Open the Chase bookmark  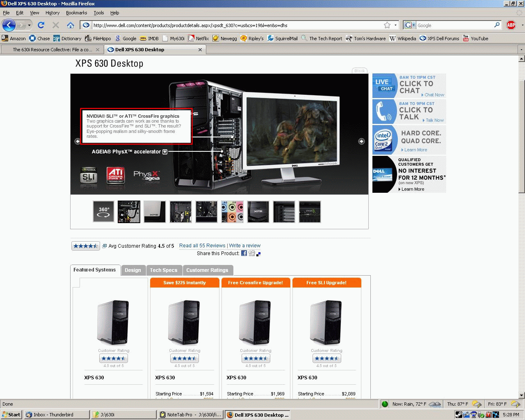click(x=39, y=38)
